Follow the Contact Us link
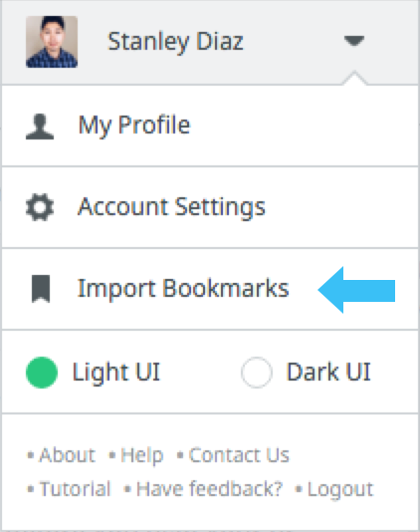The height and width of the screenshot is (532, 420). [x=239, y=455]
